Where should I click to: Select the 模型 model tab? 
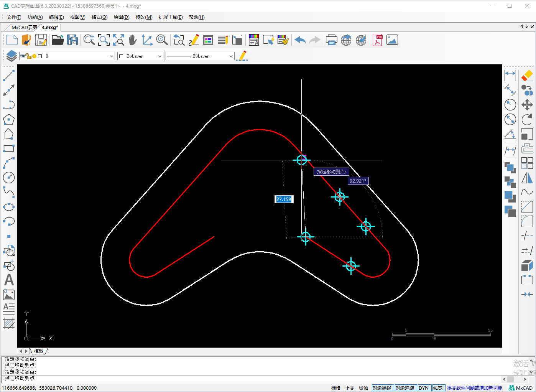(x=38, y=351)
